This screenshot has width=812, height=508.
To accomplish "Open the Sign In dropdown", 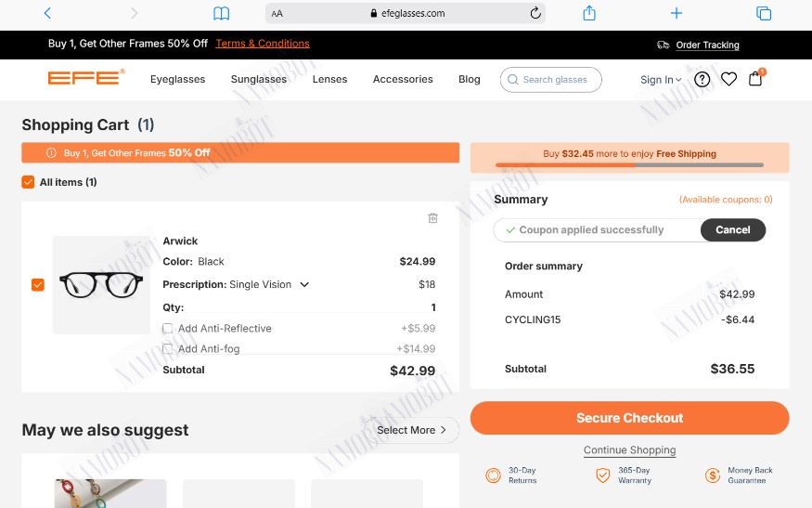I will (x=660, y=80).
